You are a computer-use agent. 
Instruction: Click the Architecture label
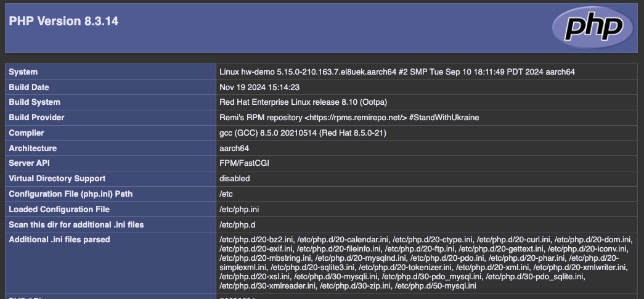coord(33,149)
